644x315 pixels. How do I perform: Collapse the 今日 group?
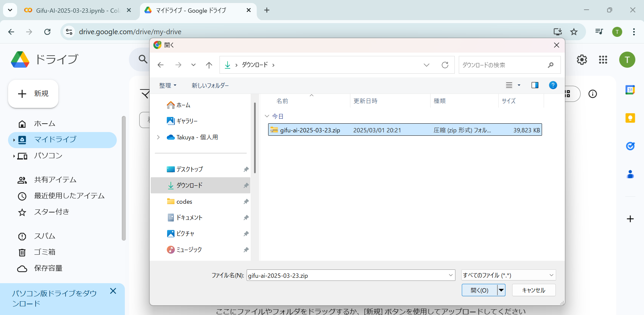pos(267,116)
